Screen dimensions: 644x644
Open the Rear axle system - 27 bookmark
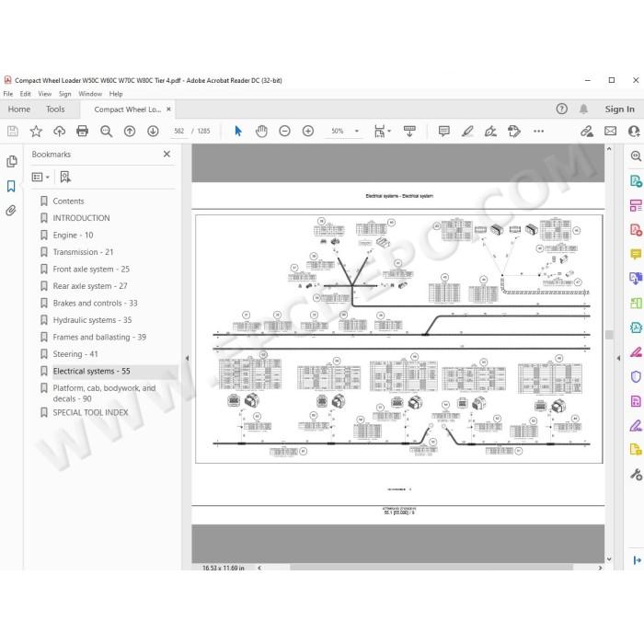[x=90, y=286]
